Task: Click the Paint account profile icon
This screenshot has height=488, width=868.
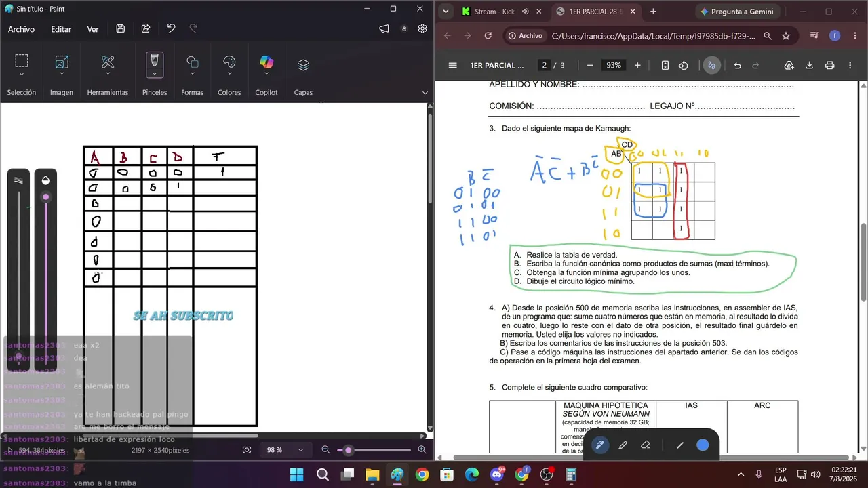Action: [x=404, y=28]
